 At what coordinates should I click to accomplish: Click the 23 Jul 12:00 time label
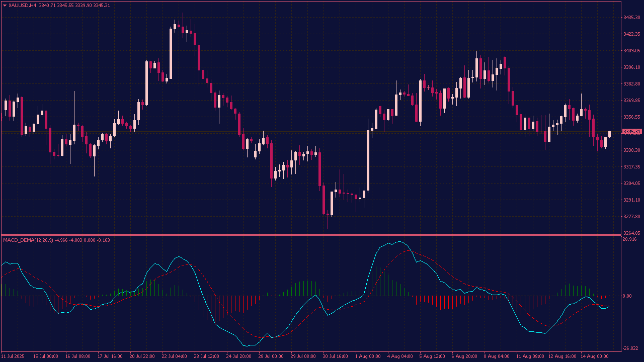coord(206,356)
